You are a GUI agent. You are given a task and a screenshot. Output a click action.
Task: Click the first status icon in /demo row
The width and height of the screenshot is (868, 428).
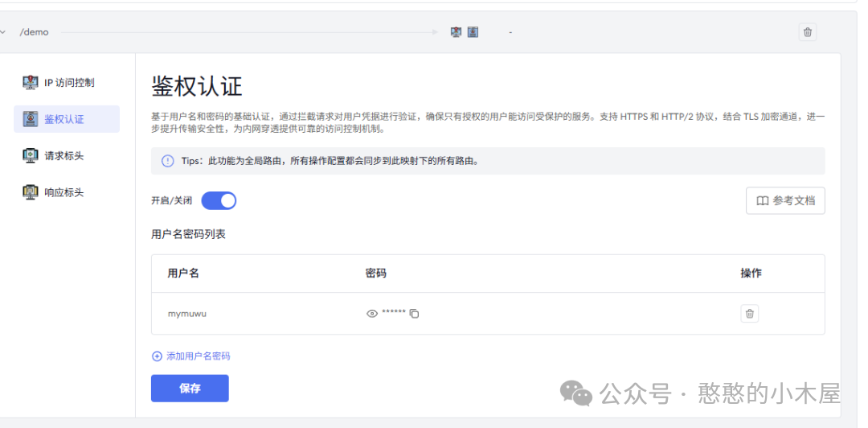[456, 32]
